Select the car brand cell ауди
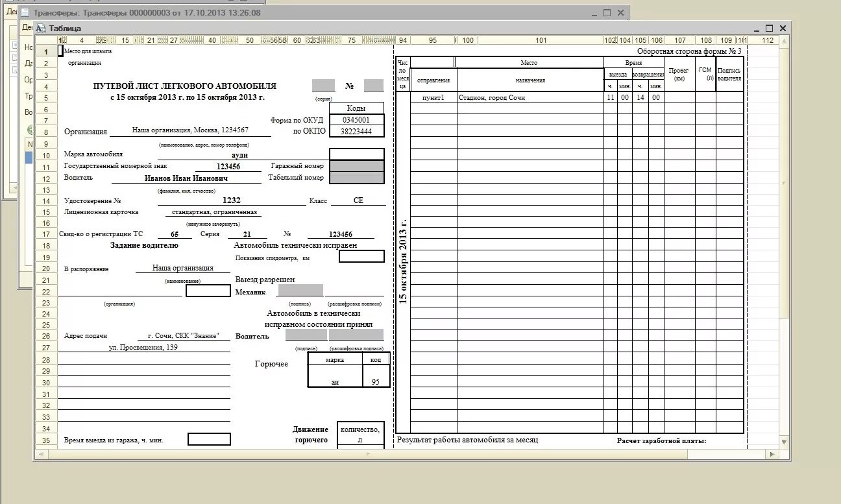 tap(240, 156)
